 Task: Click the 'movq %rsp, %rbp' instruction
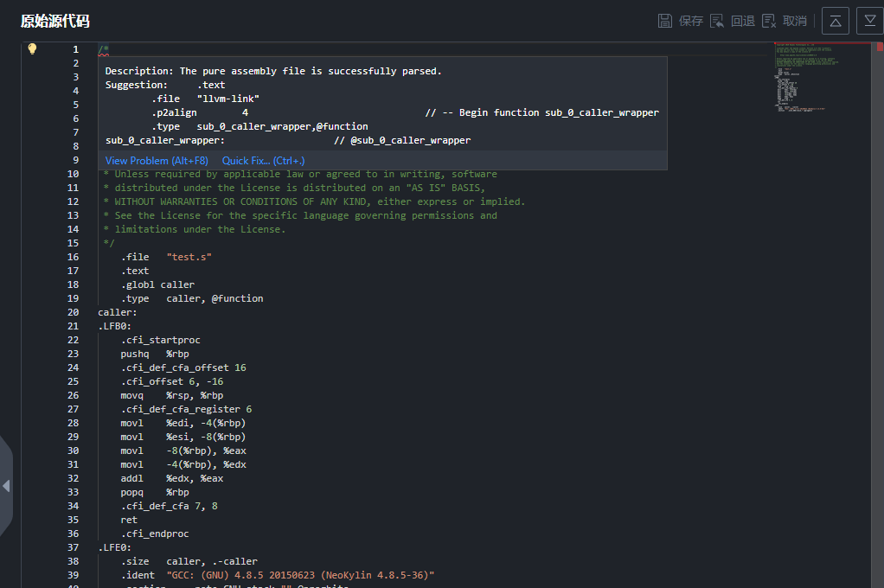coord(172,396)
